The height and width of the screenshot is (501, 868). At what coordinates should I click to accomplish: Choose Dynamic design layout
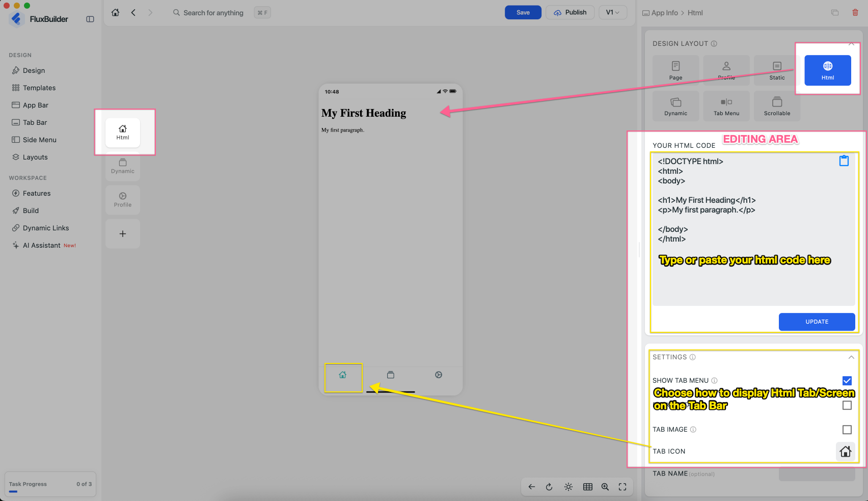[x=675, y=106]
